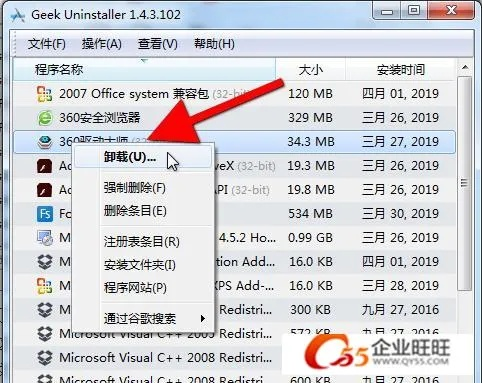Click the 34.3 MB size value
This screenshot has width=482, height=383.
pyautogui.click(x=311, y=142)
